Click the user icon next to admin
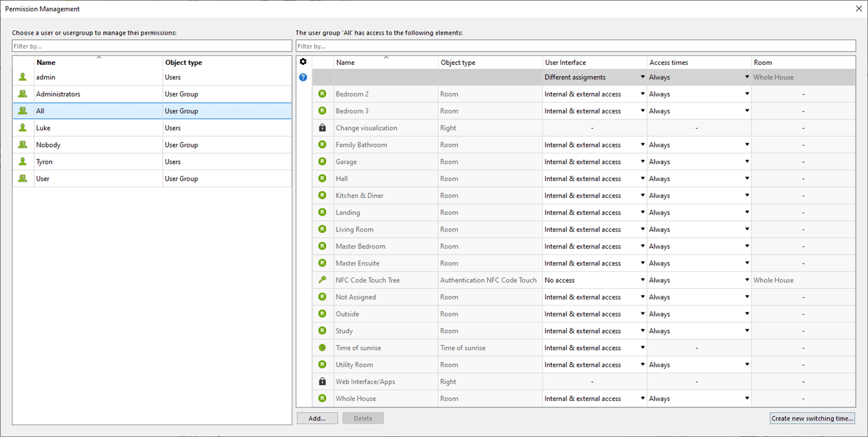 point(23,77)
